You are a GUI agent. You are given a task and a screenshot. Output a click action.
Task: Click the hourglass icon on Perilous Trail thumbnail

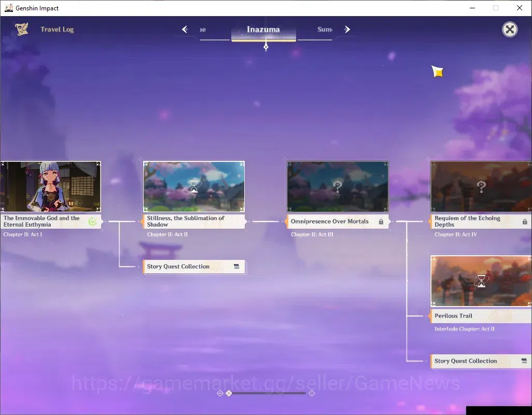coord(481,281)
